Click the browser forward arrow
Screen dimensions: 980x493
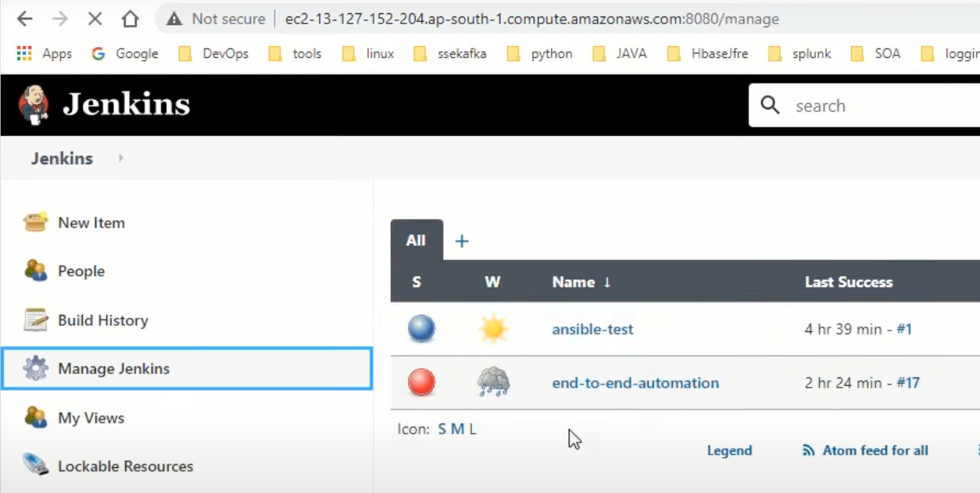pyautogui.click(x=59, y=19)
